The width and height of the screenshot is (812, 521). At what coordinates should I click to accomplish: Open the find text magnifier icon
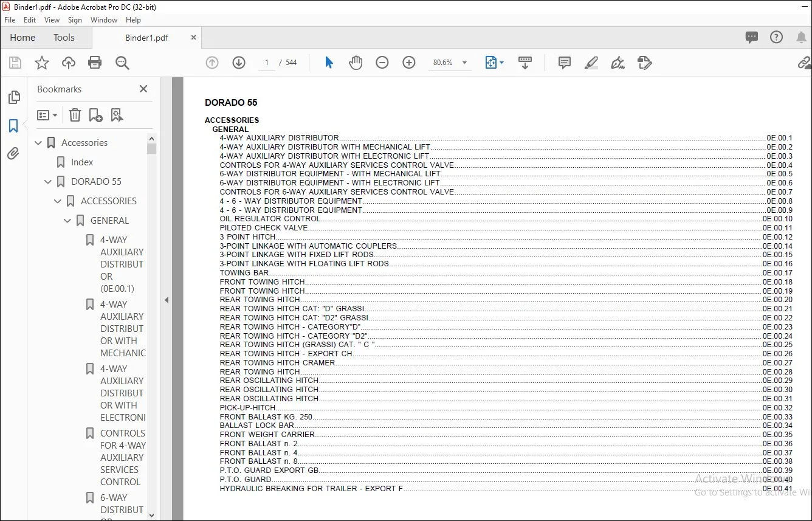pos(122,63)
